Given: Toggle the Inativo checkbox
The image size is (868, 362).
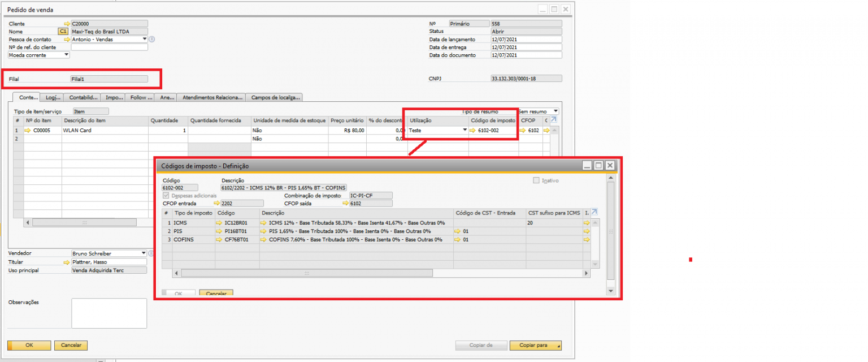Looking at the screenshot, I should tap(536, 180).
